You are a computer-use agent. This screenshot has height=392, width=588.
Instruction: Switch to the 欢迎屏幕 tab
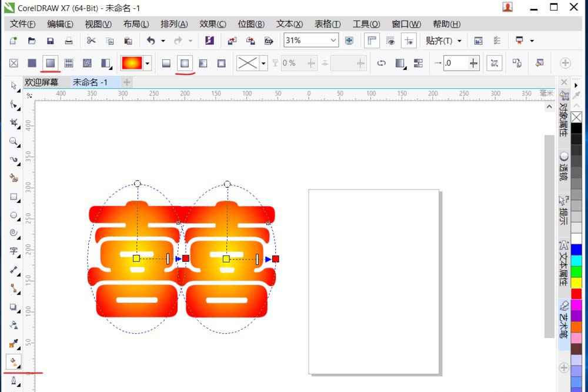[42, 82]
